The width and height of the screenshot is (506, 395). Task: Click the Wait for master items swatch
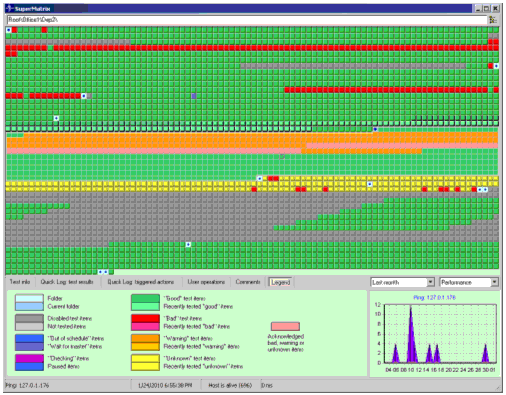pos(29,347)
